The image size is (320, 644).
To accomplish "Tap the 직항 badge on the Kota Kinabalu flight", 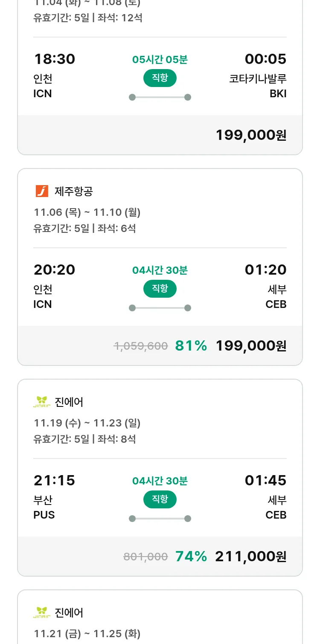I will click(x=160, y=78).
